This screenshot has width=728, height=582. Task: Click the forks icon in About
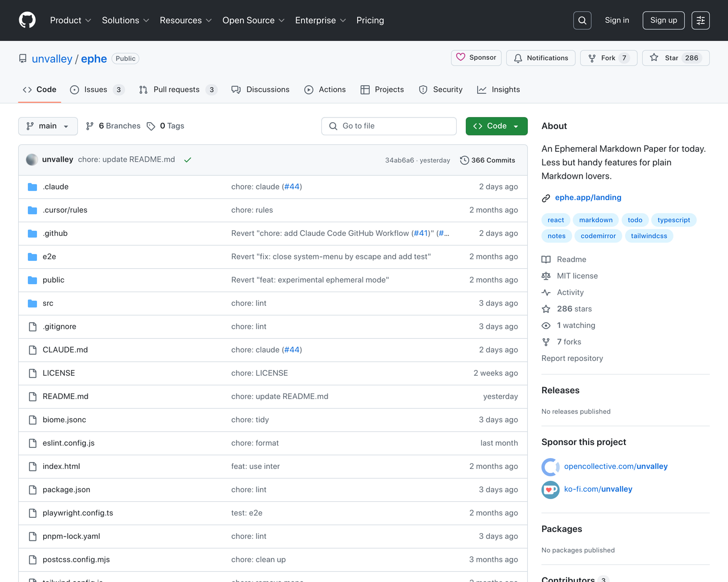tap(546, 342)
